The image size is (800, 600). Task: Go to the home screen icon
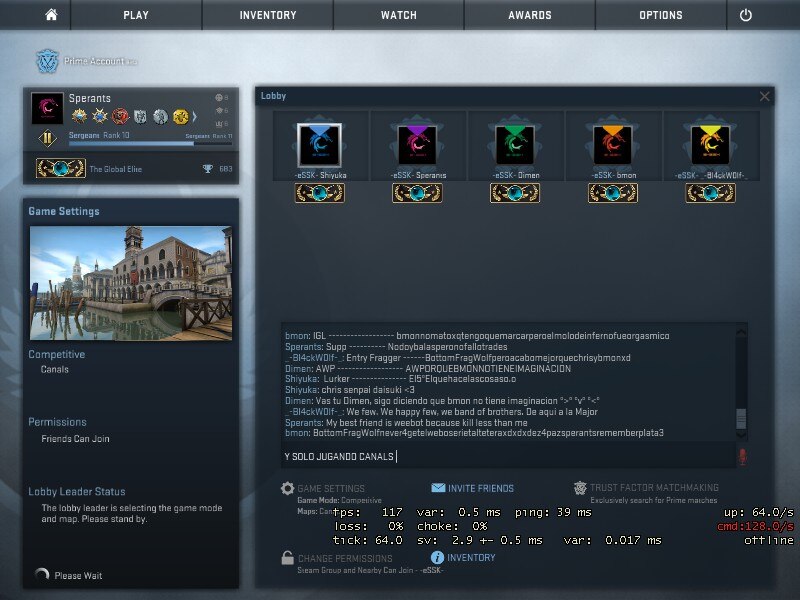point(51,15)
